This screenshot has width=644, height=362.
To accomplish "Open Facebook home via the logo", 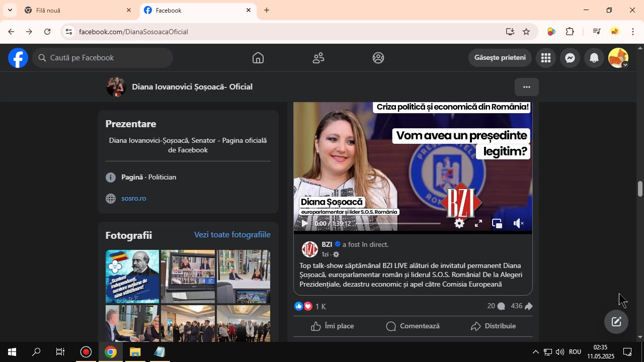I will 18,58.
